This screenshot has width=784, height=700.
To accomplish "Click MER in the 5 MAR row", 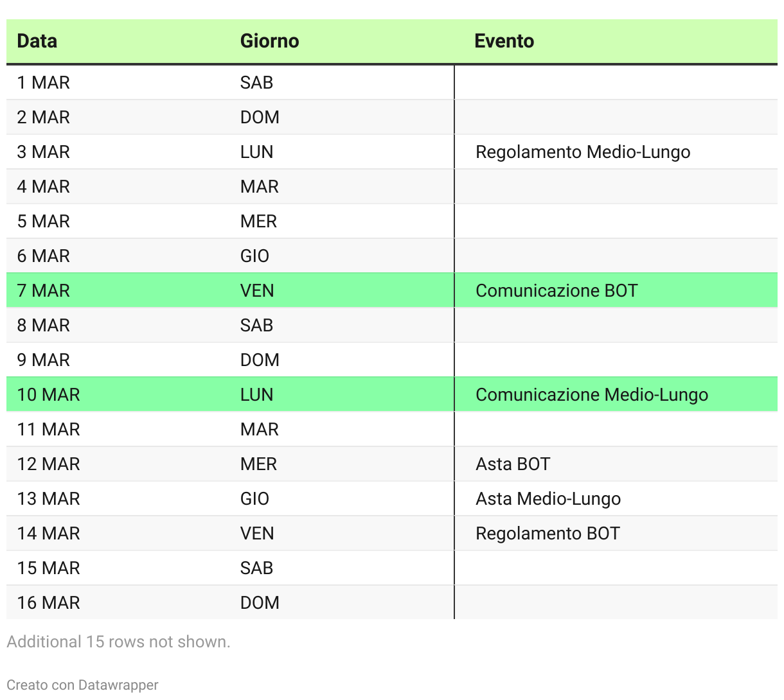I will (258, 222).
